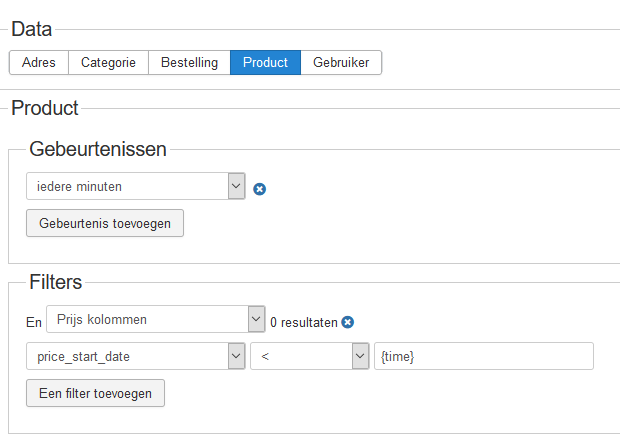Select the Bestelling tab
This screenshot has width=620, height=440.
click(189, 62)
